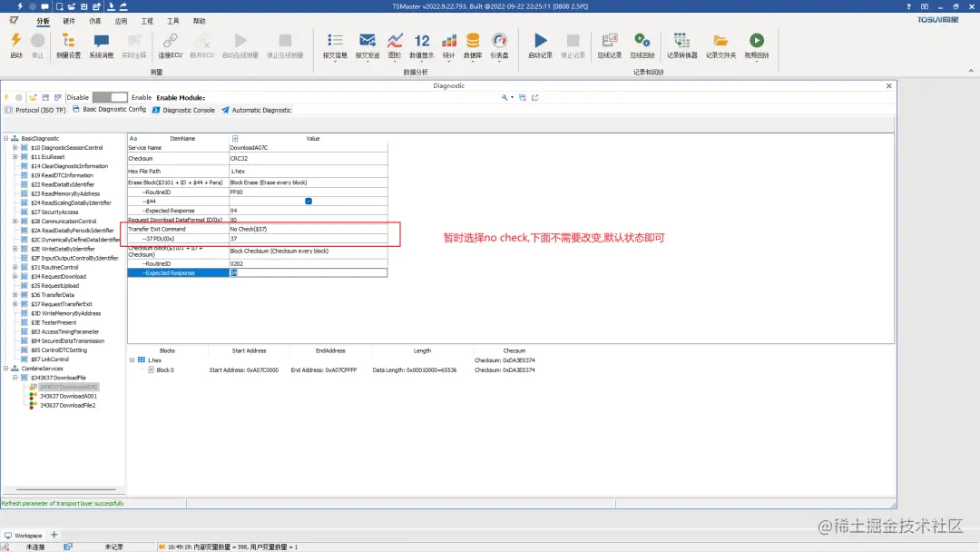Collapse the CombineServices root node
The image size is (980, 552).
click(x=6, y=369)
